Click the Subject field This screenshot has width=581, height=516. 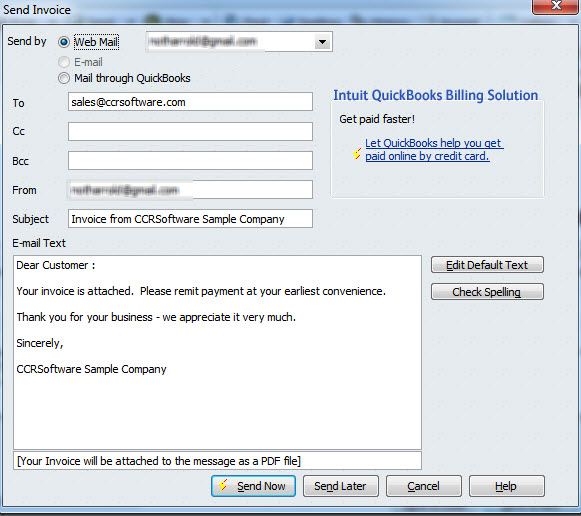click(x=190, y=219)
